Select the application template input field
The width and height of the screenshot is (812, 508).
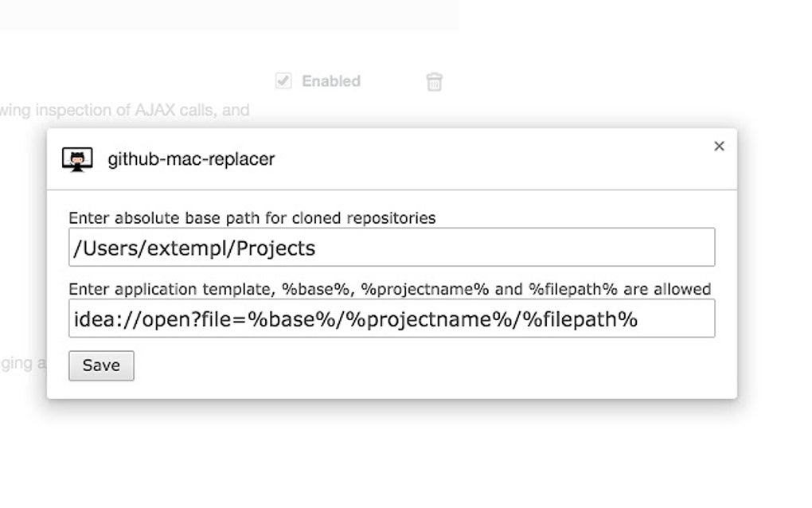392,318
